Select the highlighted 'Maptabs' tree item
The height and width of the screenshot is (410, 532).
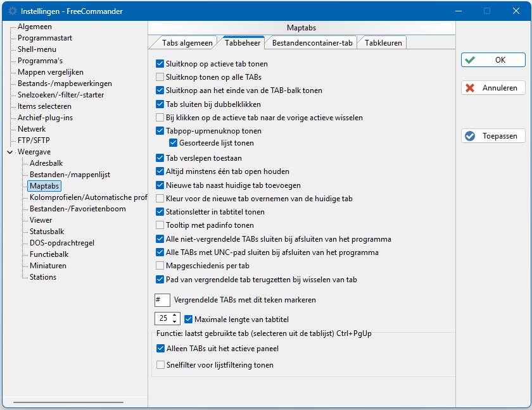pos(44,186)
